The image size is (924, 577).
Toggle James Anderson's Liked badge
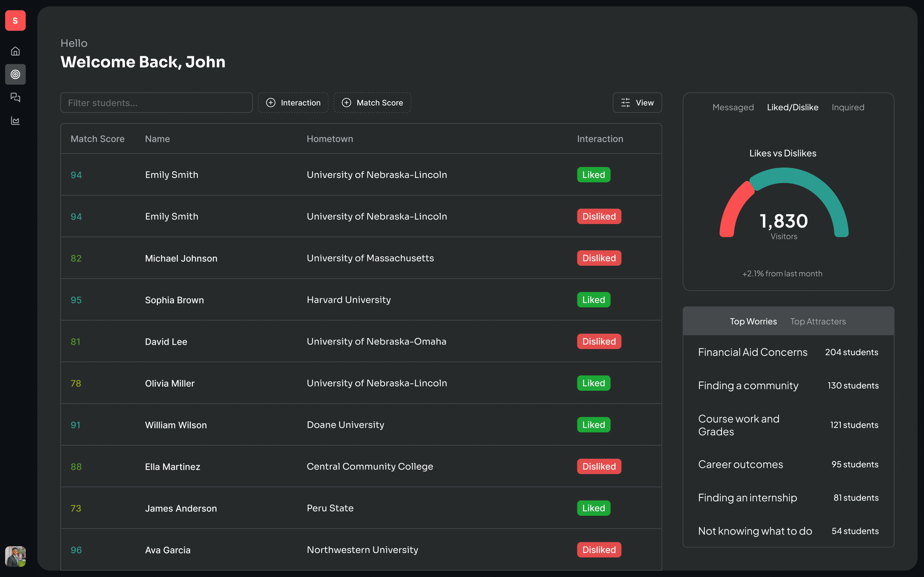[593, 508]
